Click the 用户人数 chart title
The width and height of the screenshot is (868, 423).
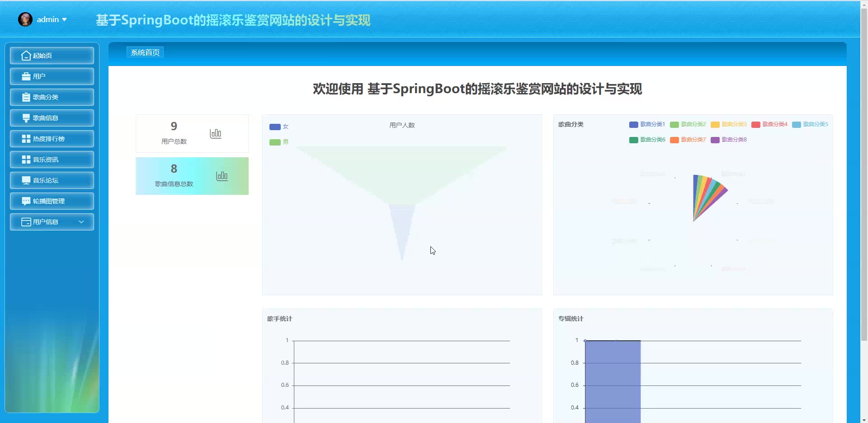[x=402, y=125]
